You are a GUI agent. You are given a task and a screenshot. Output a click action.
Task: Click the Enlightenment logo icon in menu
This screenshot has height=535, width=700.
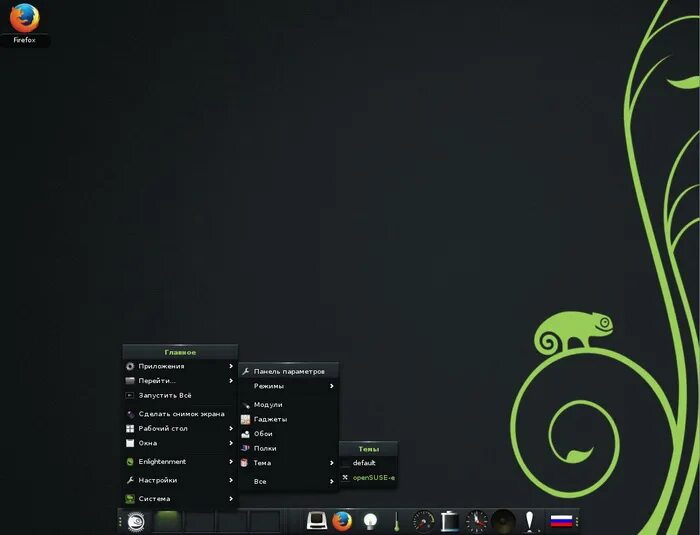[130, 462]
